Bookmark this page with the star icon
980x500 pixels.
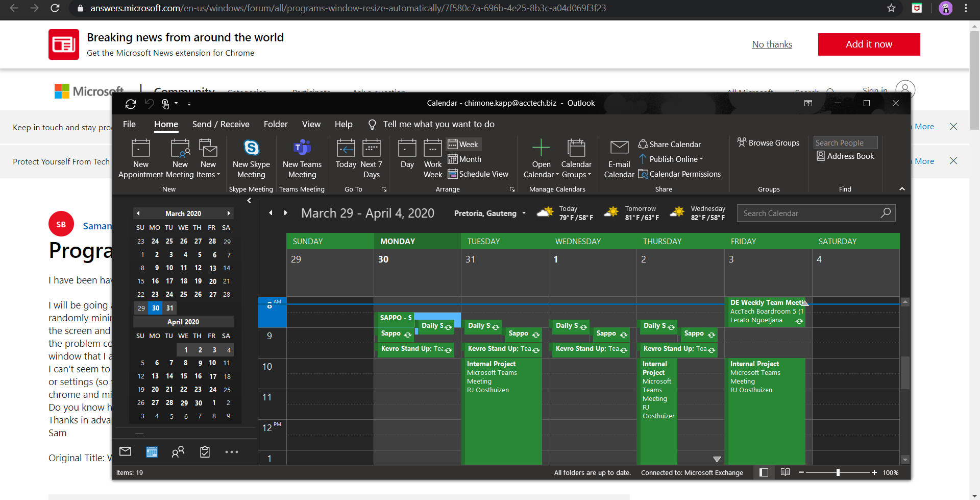[x=891, y=8]
